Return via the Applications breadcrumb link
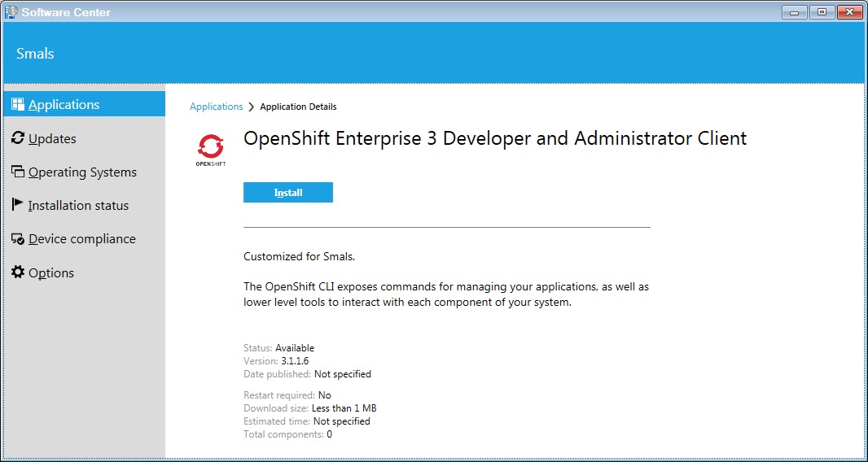Screen dimensions: 868x462 pyautogui.click(x=216, y=107)
